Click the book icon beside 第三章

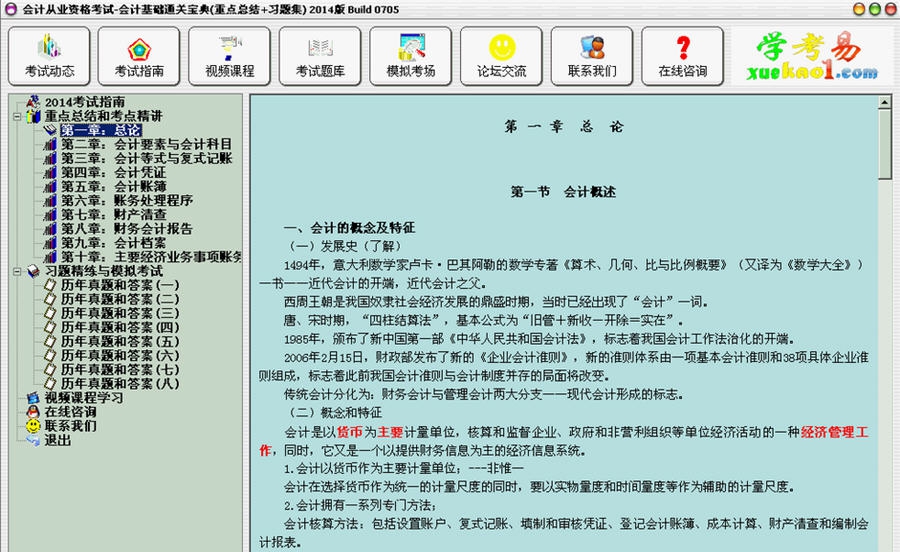[51, 158]
